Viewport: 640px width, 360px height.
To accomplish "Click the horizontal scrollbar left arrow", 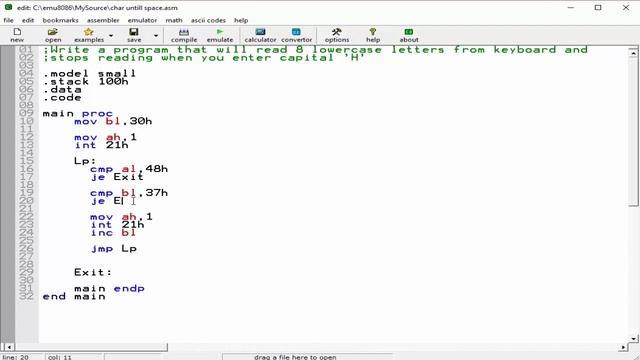I will click(8, 347).
